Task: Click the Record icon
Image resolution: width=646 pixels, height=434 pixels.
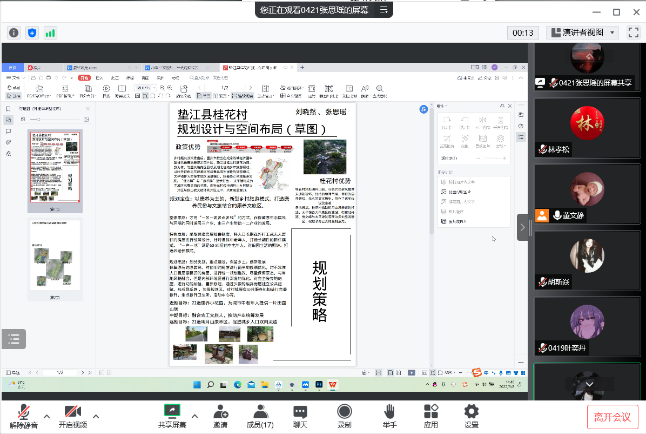Action: (x=344, y=414)
